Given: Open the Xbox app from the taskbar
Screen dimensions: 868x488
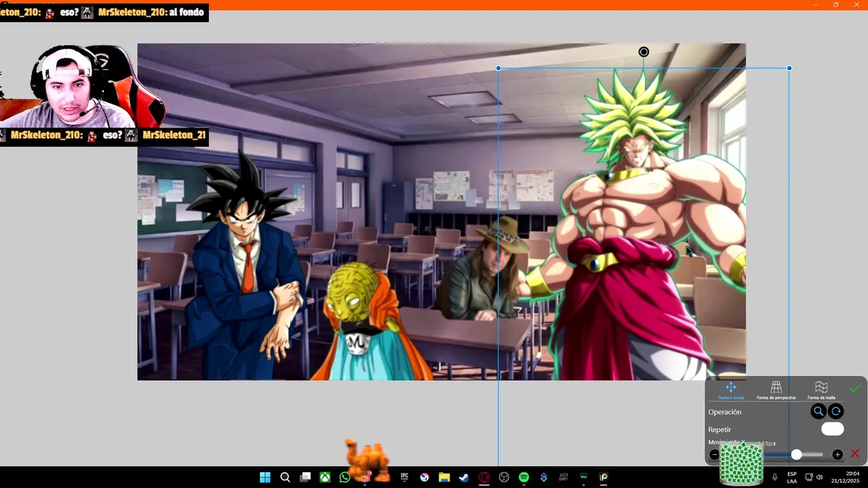Looking at the screenshot, I should [325, 477].
